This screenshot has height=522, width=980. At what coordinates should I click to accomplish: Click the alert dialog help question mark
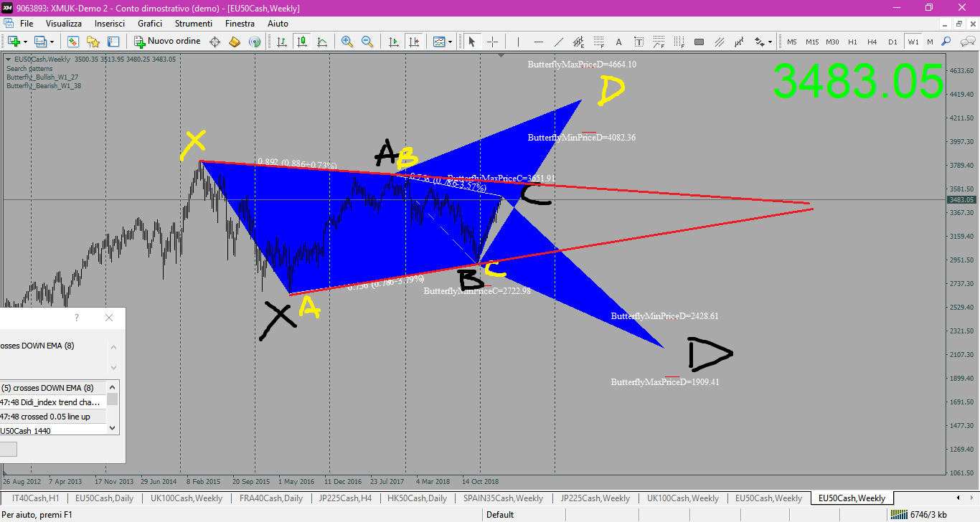77,318
